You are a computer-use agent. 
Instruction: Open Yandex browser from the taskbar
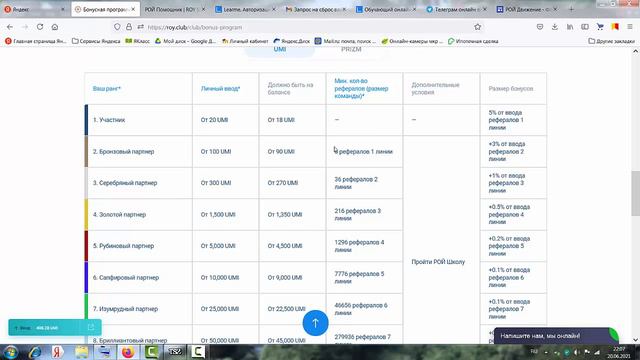[58, 352]
